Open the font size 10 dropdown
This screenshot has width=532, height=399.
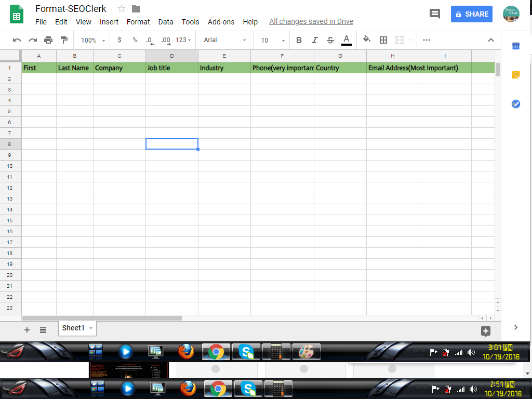[273, 40]
